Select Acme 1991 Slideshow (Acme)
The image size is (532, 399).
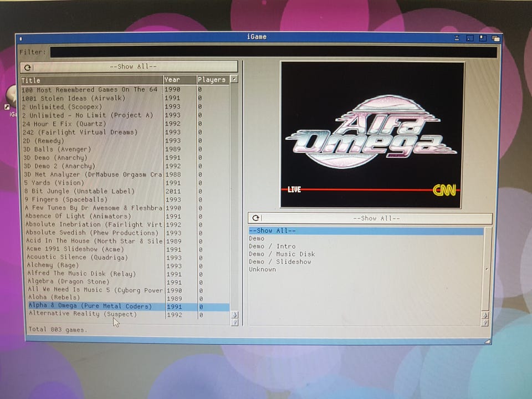coord(128,249)
